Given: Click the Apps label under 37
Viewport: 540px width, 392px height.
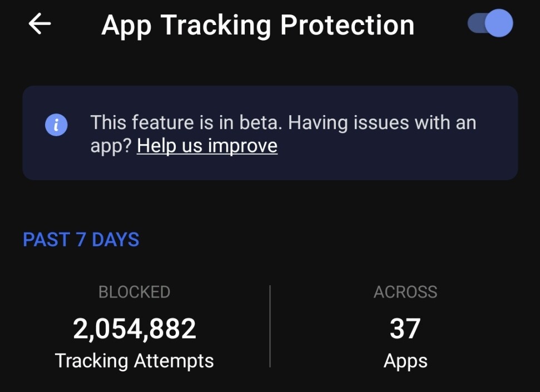Looking at the screenshot, I should (x=405, y=361).
